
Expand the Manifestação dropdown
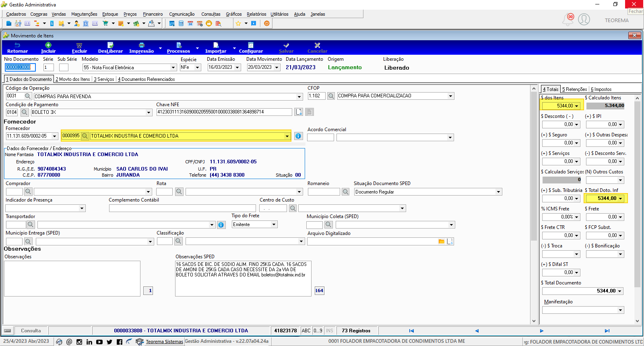621,310
